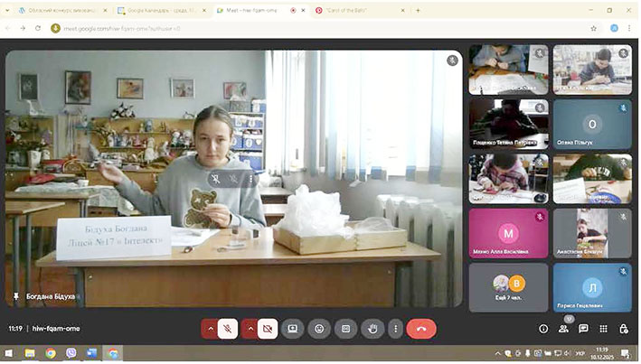
Task: Open the chat with everyone panel
Action: tap(583, 329)
